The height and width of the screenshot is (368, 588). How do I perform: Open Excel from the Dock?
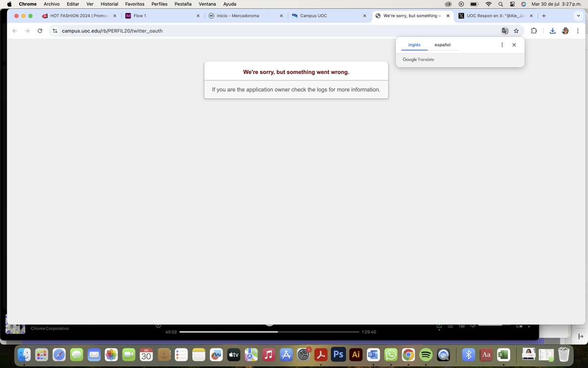[x=503, y=354]
